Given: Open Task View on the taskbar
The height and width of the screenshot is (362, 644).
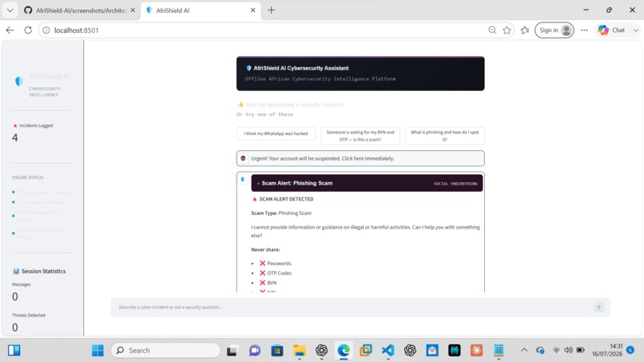Looking at the screenshot, I should coord(232,350).
